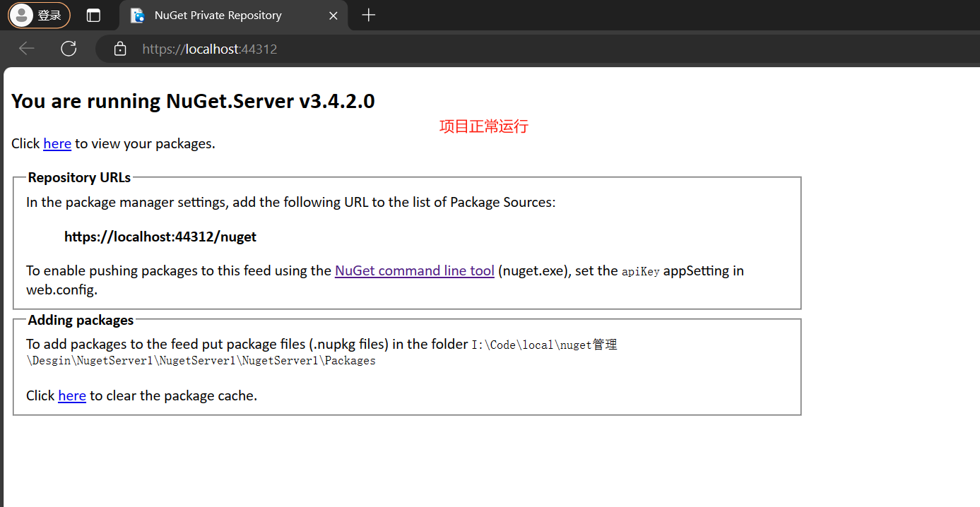The image size is (980, 507).
Task: Click the https://localhost:44312/nuget URL text
Action: [x=160, y=237]
